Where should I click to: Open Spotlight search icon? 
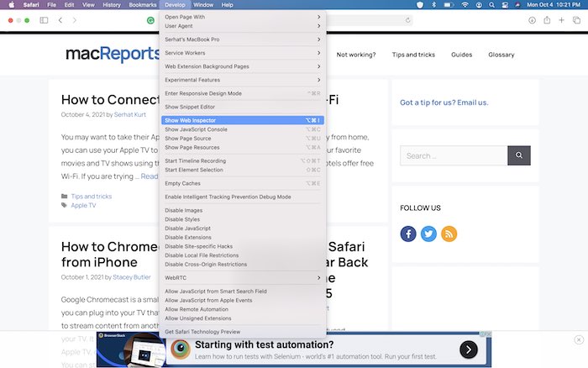coord(491,5)
